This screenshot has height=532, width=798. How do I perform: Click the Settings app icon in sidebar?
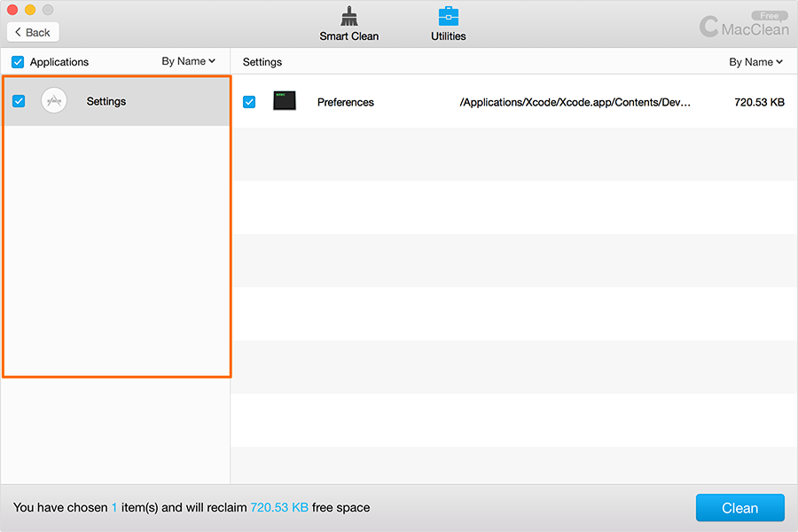tap(54, 101)
